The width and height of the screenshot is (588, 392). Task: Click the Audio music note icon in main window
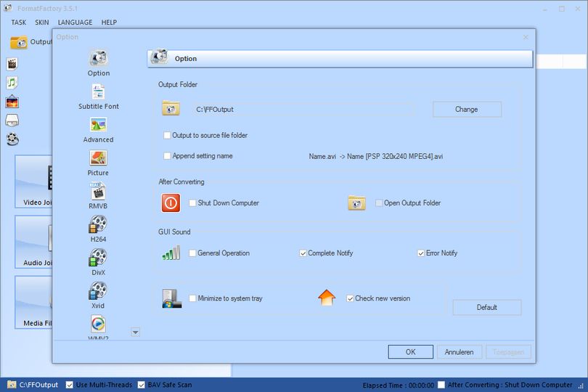pyautogui.click(x=12, y=83)
